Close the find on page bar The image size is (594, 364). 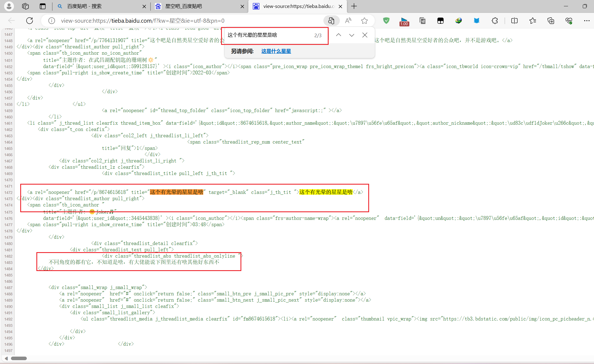(365, 35)
